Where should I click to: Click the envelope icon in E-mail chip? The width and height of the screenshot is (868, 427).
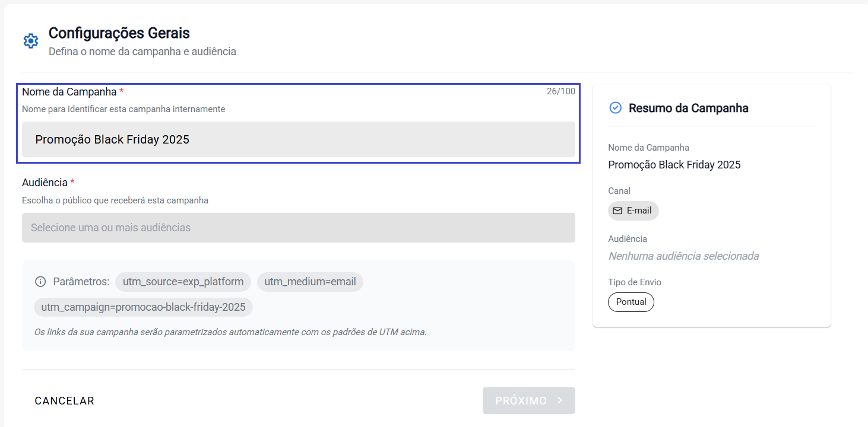pyautogui.click(x=617, y=211)
